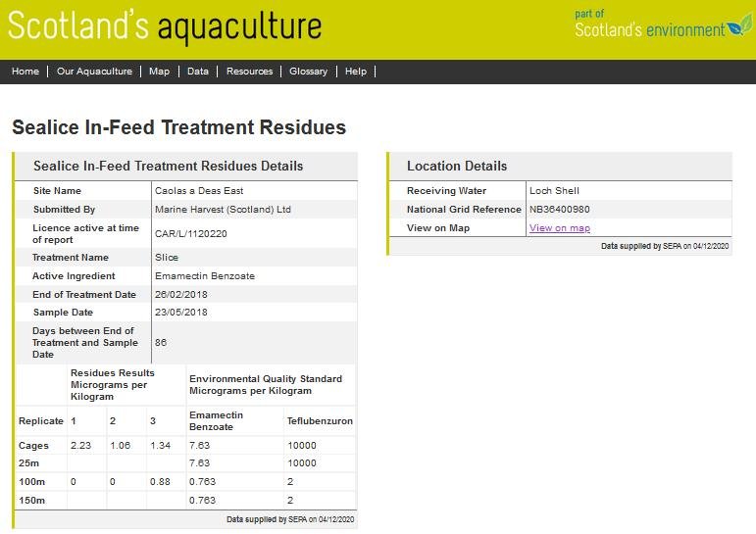Click the Teflubenzuron column header
The width and height of the screenshot is (756, 534).
pos(319,421)
